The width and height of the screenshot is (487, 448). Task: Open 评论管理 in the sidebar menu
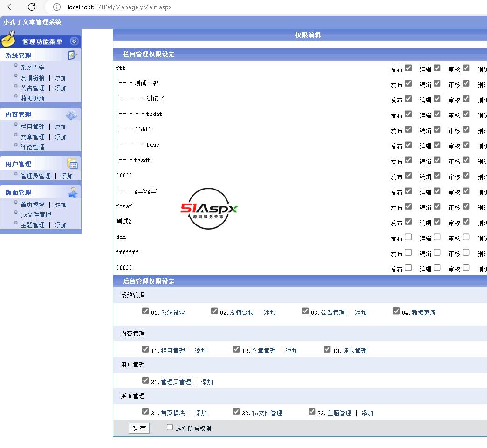(x=33, y=147)
